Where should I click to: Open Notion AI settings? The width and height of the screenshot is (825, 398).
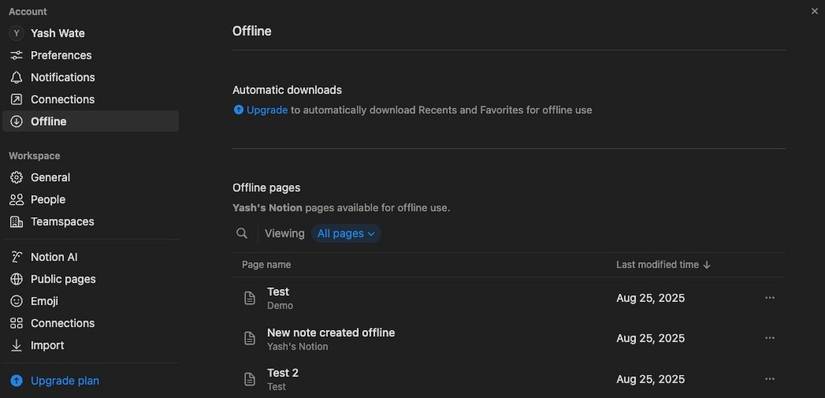(x=90, y=257)
